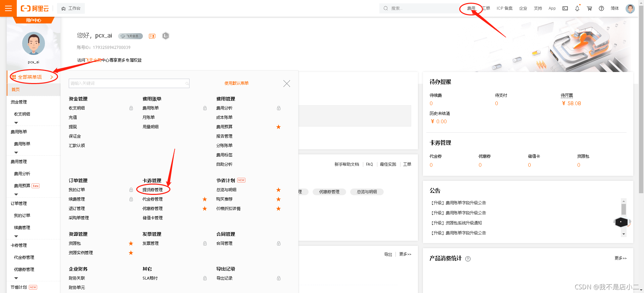Click lock icon beside 我的订单

pyautogui.click(x=131, y=190)
